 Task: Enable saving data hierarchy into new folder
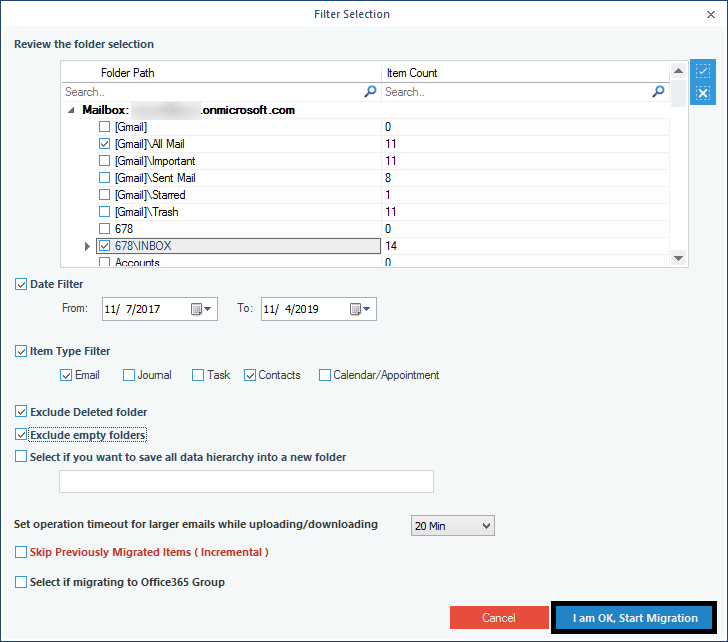coord(21,456)
